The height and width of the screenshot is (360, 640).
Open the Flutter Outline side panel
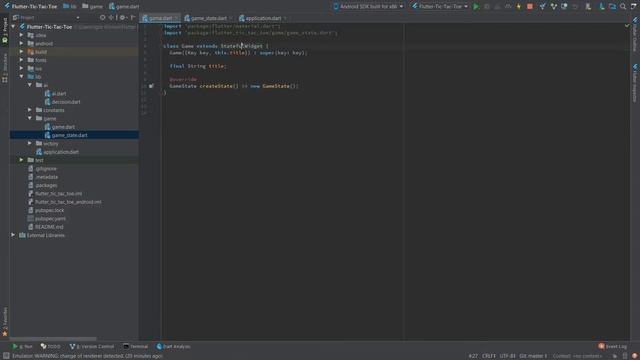point(635,35)
